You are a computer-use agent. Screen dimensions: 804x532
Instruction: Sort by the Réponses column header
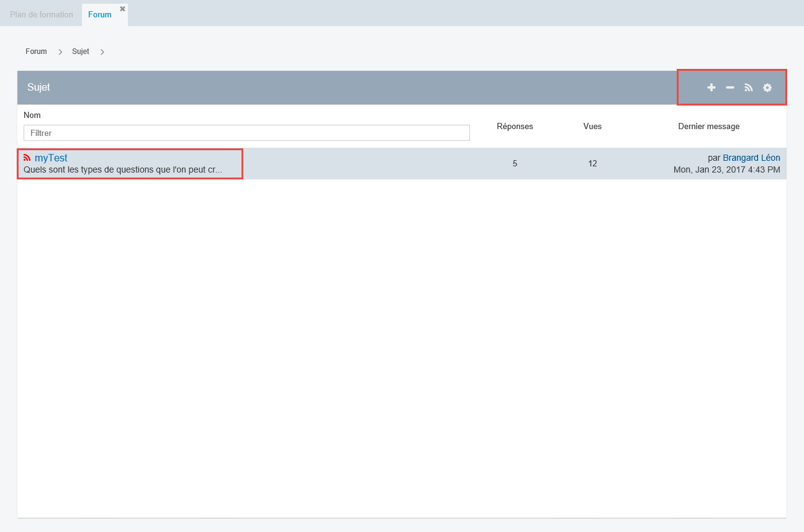tap(515, 126)
